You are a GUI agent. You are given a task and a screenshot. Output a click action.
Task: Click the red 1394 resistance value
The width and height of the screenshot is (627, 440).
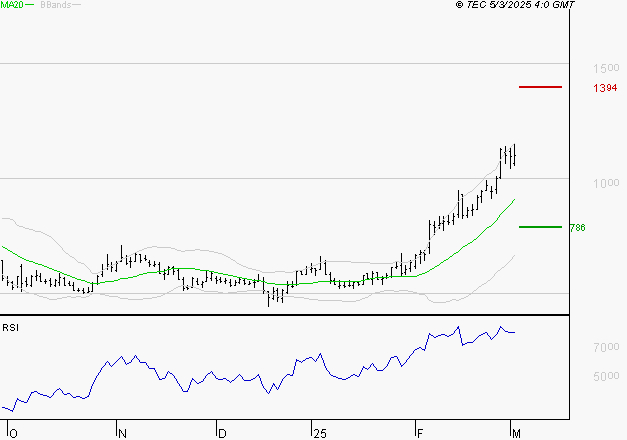[605, 88]
